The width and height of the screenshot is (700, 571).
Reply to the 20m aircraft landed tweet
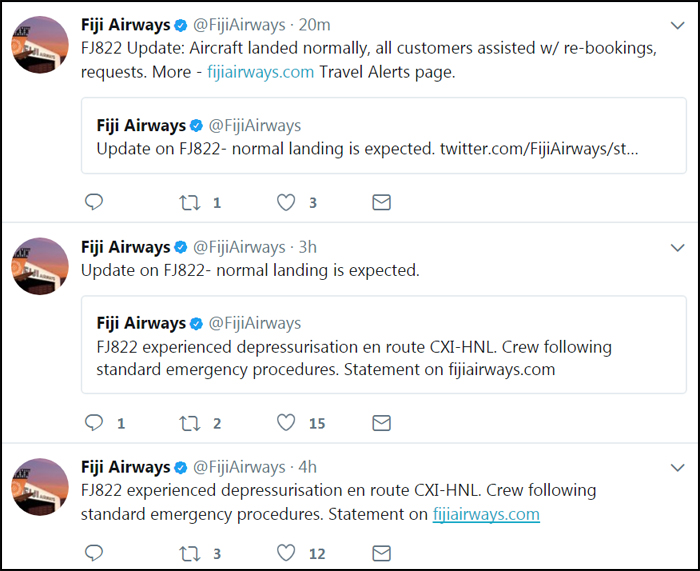click(x=94, y=202)
